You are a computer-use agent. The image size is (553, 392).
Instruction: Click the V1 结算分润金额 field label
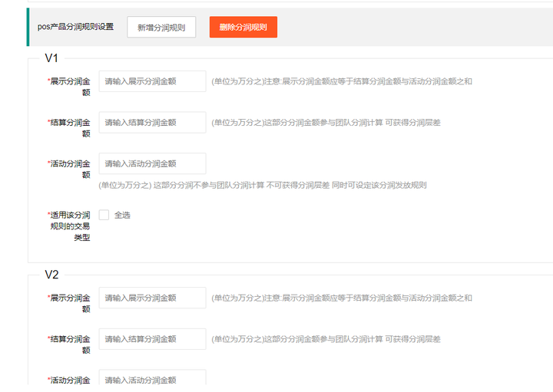(x=69, y=128)
